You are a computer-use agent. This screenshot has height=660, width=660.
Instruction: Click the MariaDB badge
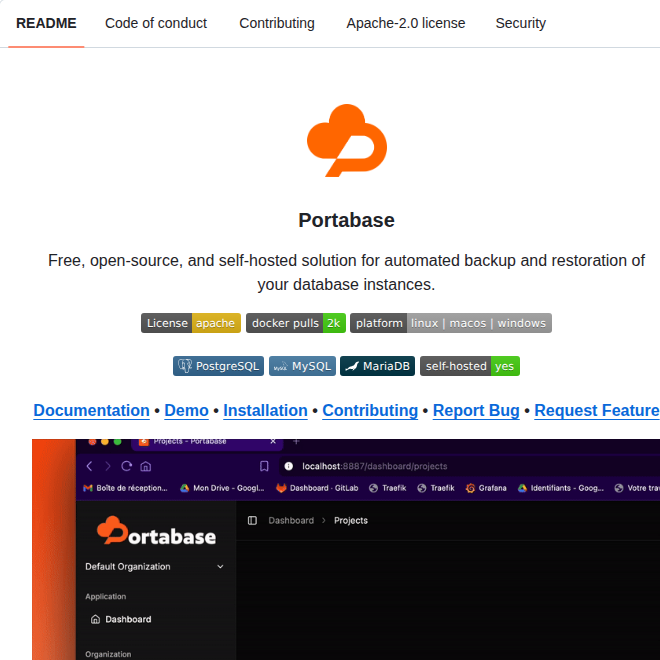(378, 366)
